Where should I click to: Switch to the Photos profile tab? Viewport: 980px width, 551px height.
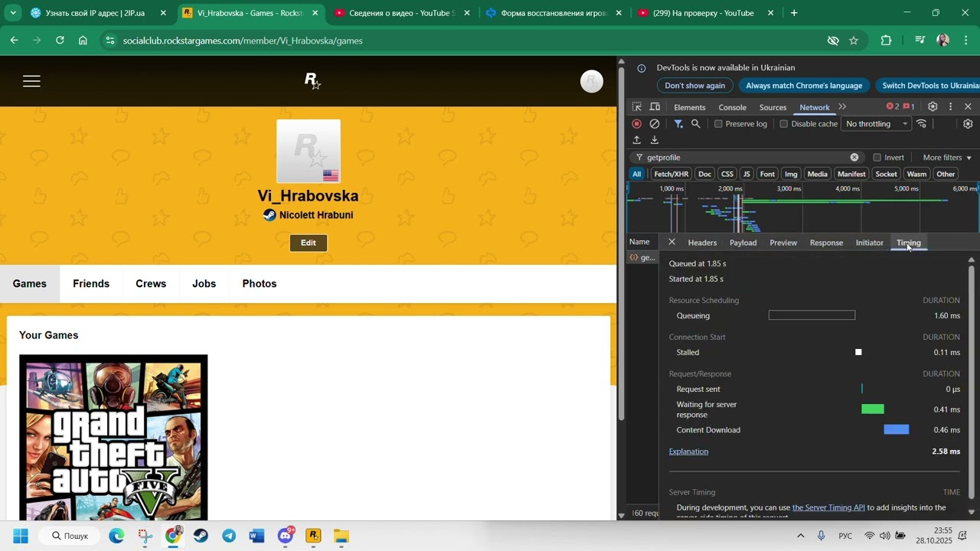(x=260, y=284)
